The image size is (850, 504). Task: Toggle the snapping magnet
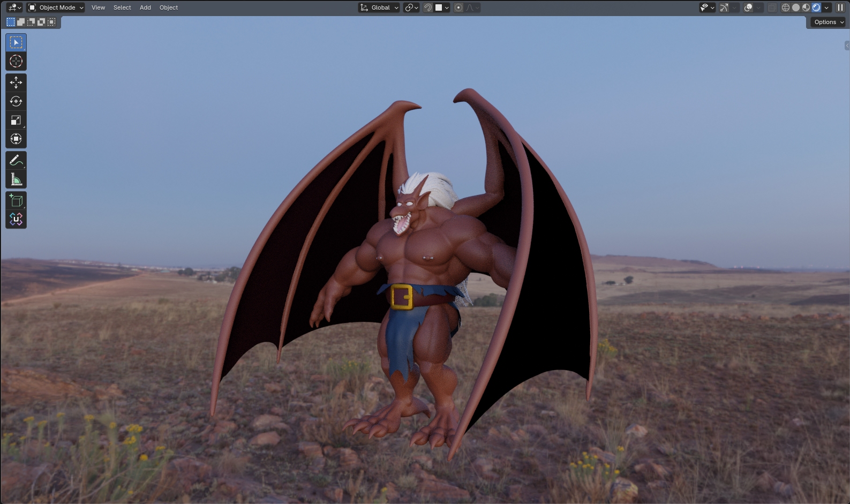coord(428,7)
